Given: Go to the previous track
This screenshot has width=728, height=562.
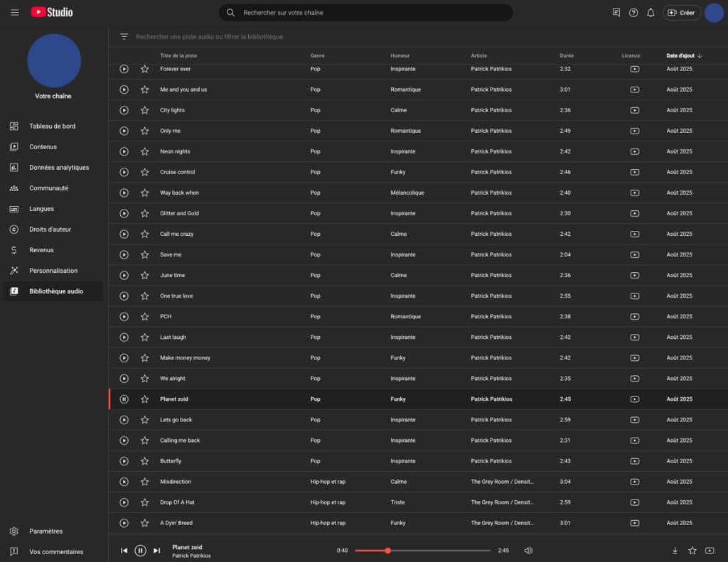Looking at the screenshot, I should [124, 551].
